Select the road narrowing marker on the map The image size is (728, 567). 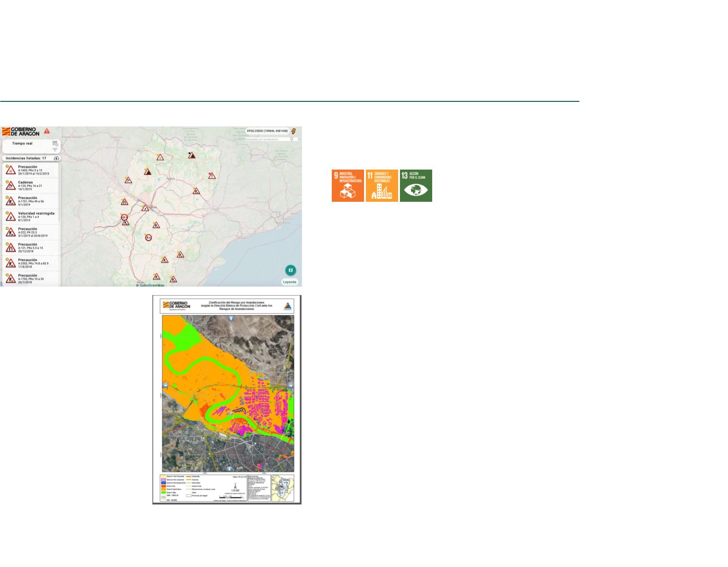124,202
